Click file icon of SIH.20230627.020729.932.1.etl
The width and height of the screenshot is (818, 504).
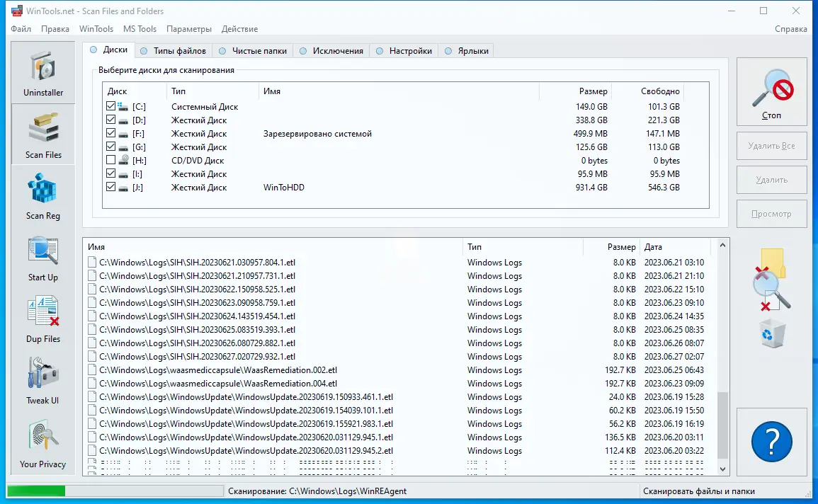[92, 357]
